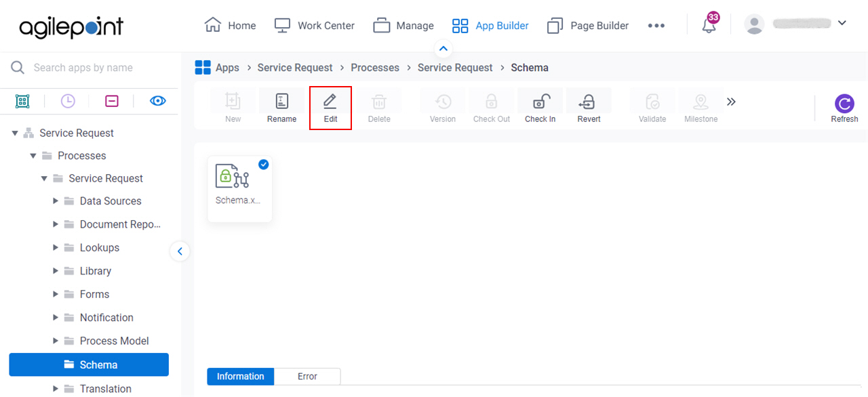Select the Translation folder in tree
The height and width of the screenshot is (397, 868).
tap(106, 389)
